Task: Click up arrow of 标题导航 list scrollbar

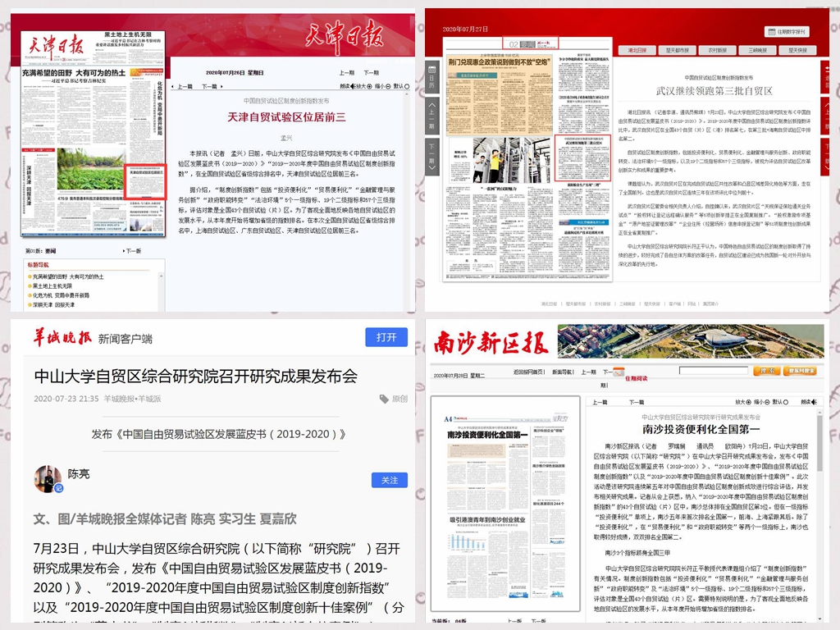Action: (161, 276)
